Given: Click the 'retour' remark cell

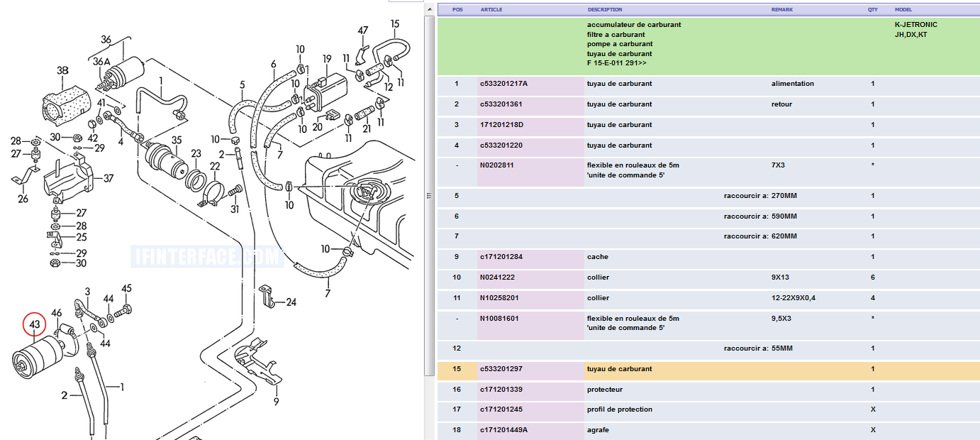Looking at the screenshot, I should [x=781, y=104].
